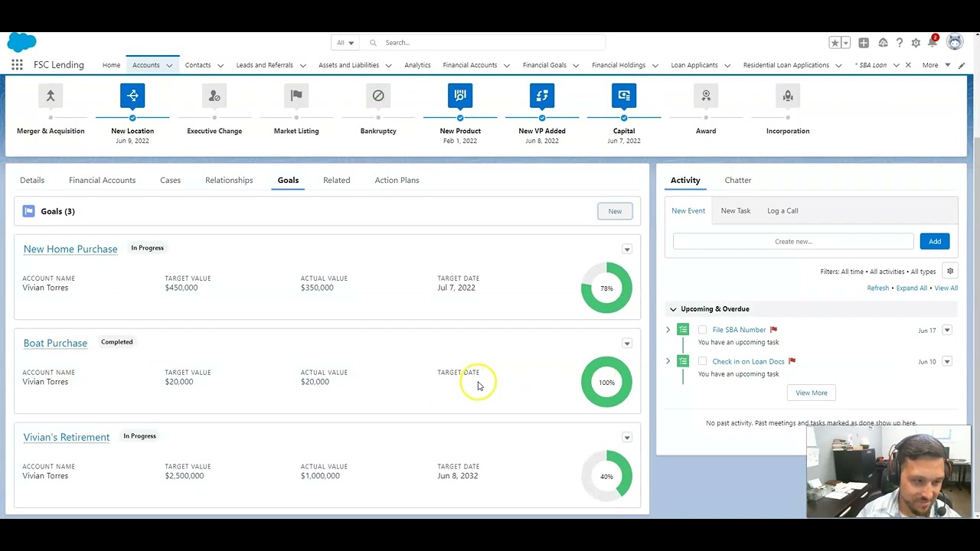Viewport: 980px width, 551px height.
Task: Switch to the Relationships tab
Action: [x=229, y=180]
